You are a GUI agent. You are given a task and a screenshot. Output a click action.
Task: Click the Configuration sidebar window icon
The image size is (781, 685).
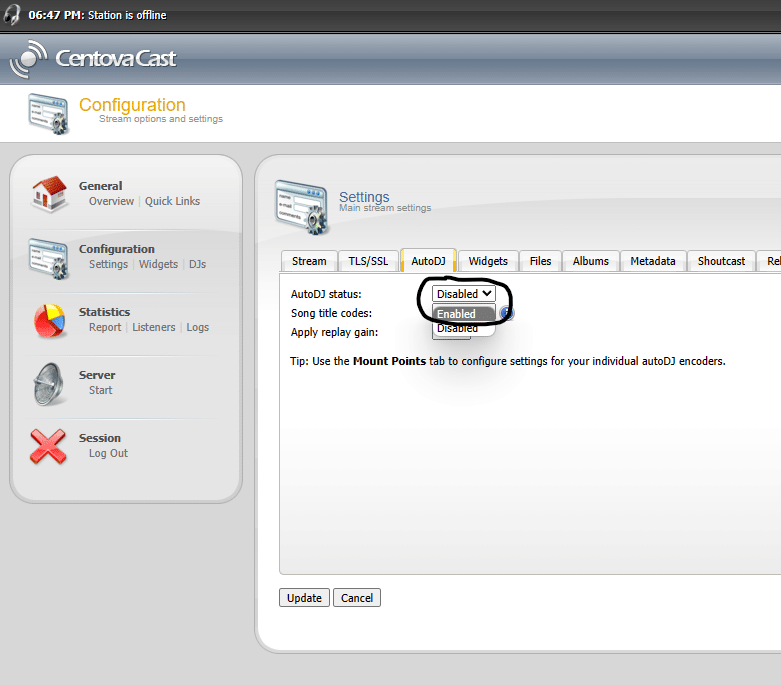click(48, 258)
